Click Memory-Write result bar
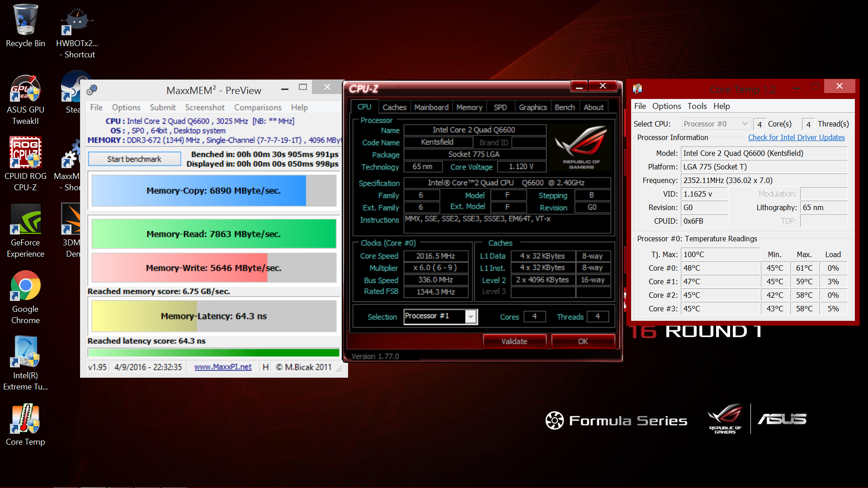868x488 pixels. (x=214, y=267)
